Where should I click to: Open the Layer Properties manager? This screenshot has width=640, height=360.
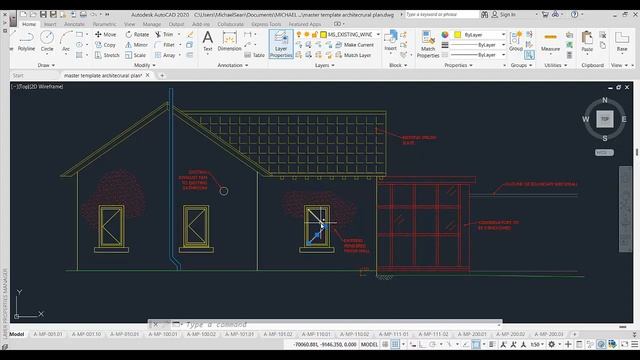tap(281, 44)
